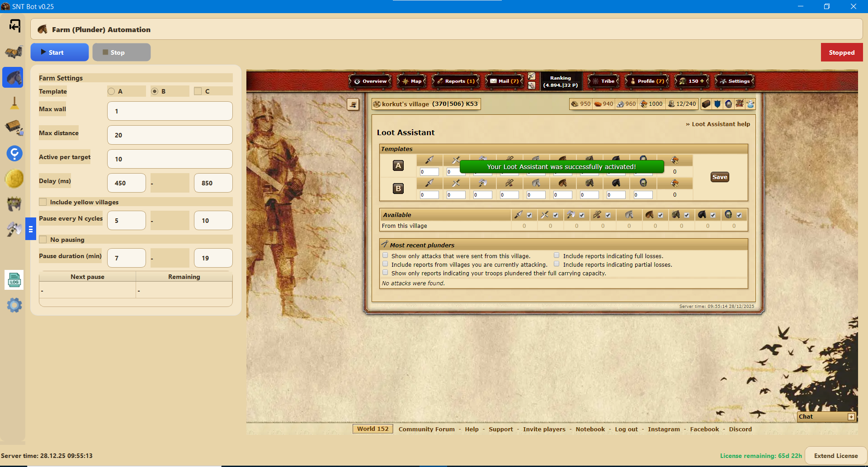Tick Include reports indicating full losses

click(x=557, y=255)
